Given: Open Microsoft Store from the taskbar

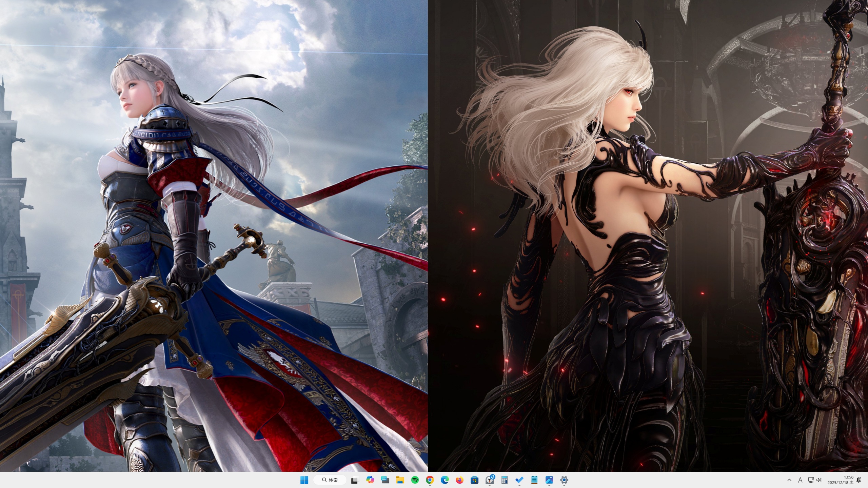Looking at the screenshot, I should (x=474, y=480).
